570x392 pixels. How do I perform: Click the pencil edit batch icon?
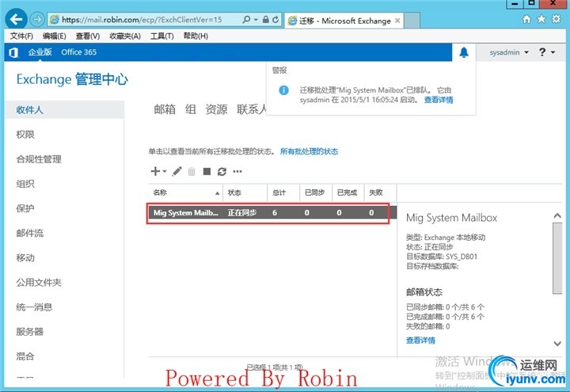point(177,171)
